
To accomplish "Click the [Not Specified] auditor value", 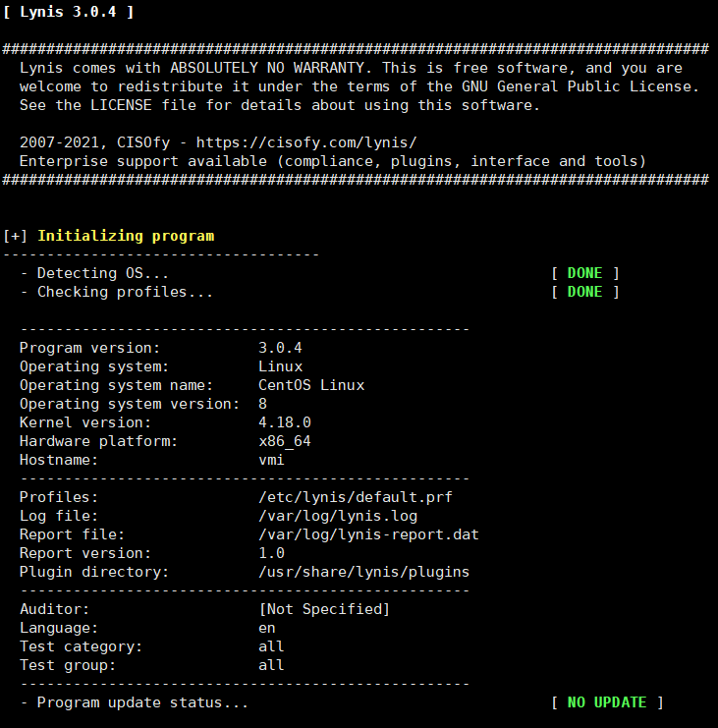I will (x=324, y=609).
